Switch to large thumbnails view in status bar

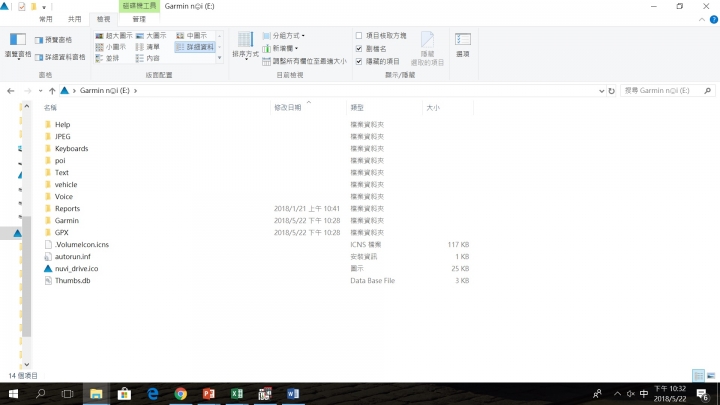[x=711, y=376]
